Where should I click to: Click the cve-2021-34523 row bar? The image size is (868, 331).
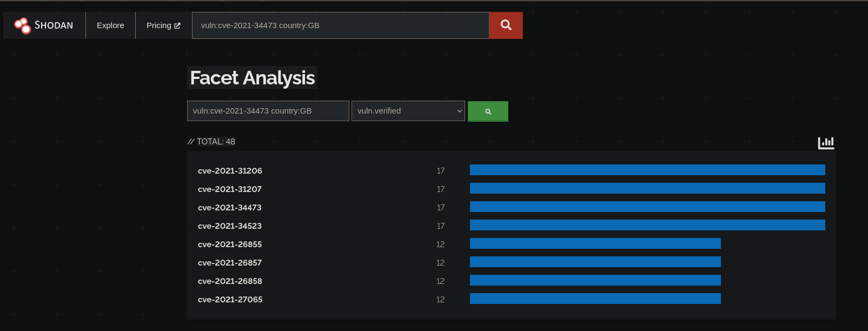tap(647, 226)
